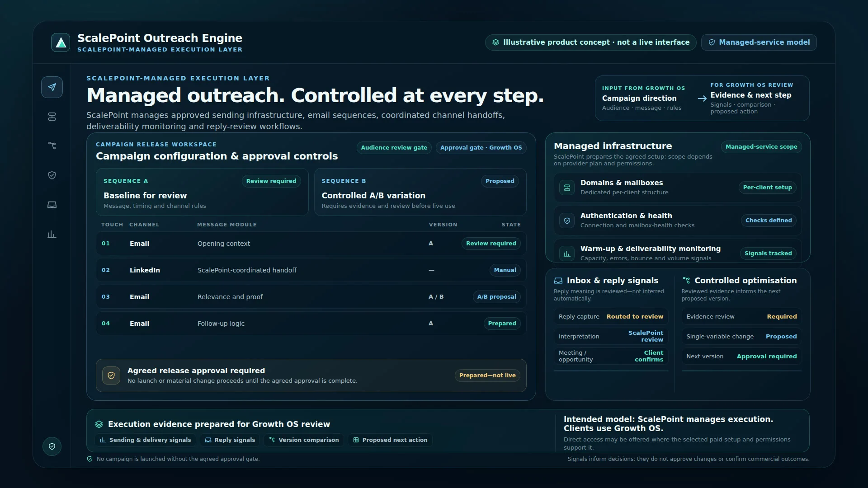
Task: Click the branch icon in Version comparison chip
Action: click(272, 440)
